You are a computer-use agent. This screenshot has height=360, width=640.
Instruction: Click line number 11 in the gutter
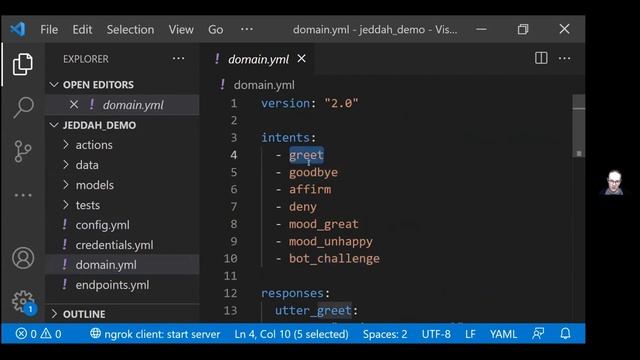pos(230,276)
